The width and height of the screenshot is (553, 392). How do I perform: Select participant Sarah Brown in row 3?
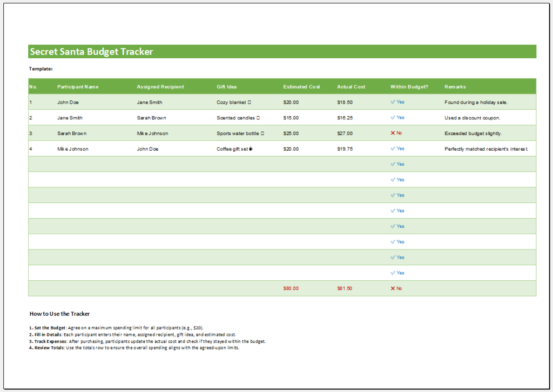(x=72, y=133)
